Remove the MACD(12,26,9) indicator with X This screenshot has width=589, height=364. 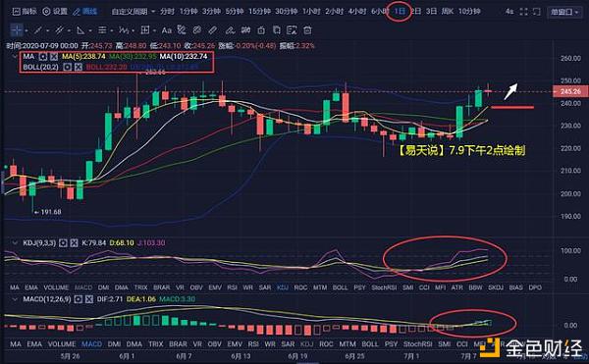click(x=89, y=299)
